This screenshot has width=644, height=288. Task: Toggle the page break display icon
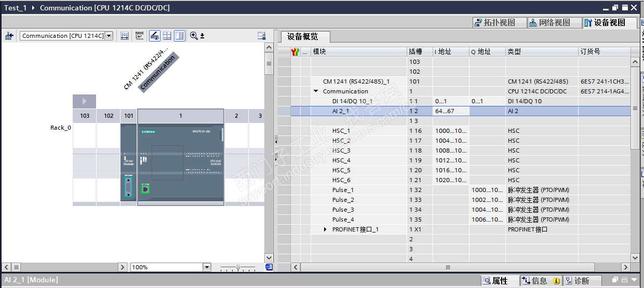point(167,36)
